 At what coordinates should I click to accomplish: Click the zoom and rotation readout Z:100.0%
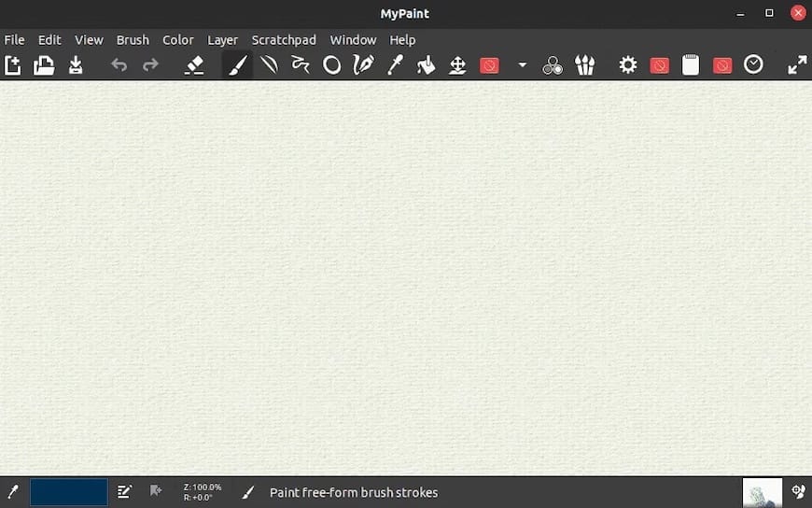coord(203,492)
